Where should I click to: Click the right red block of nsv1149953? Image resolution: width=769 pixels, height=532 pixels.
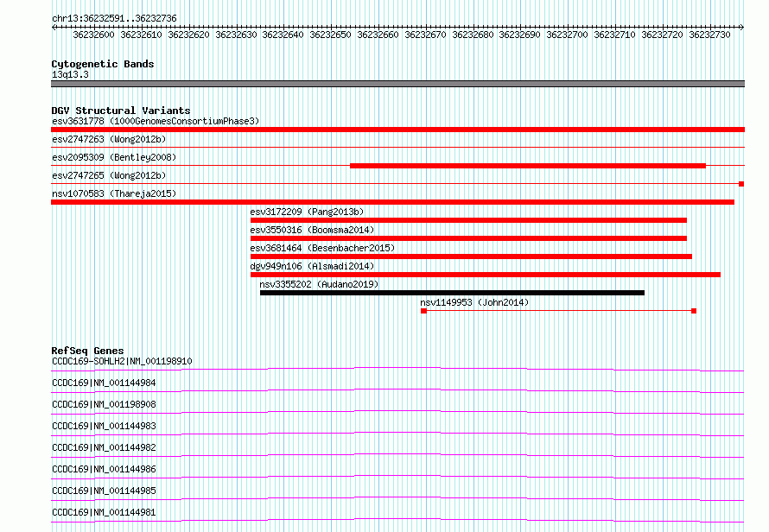point(694,311)
